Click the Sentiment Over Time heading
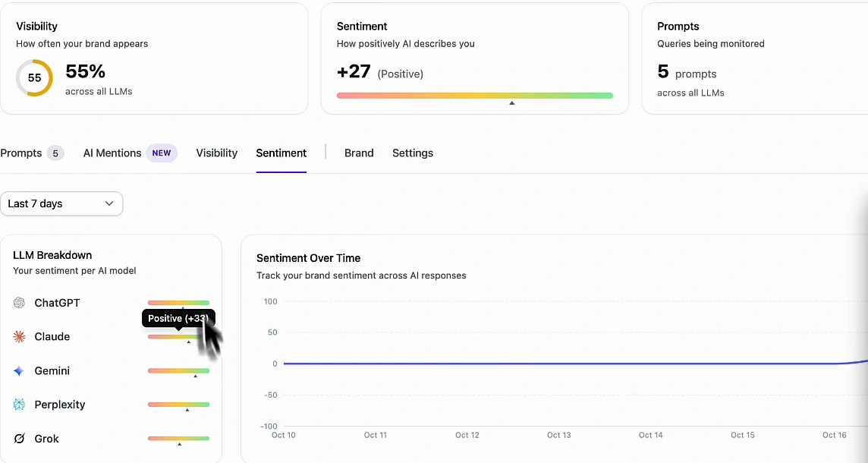Image resolution: width=868 pixels, height=463 pixels. [308, 258]
